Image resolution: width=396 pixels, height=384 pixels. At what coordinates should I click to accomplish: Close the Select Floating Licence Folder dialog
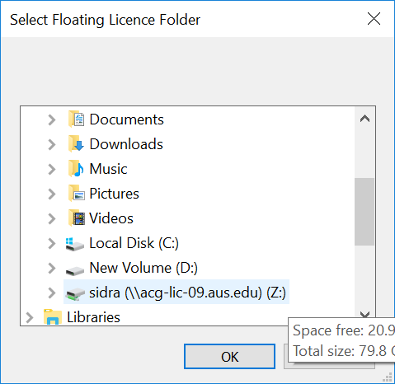(x=374, y=19)
